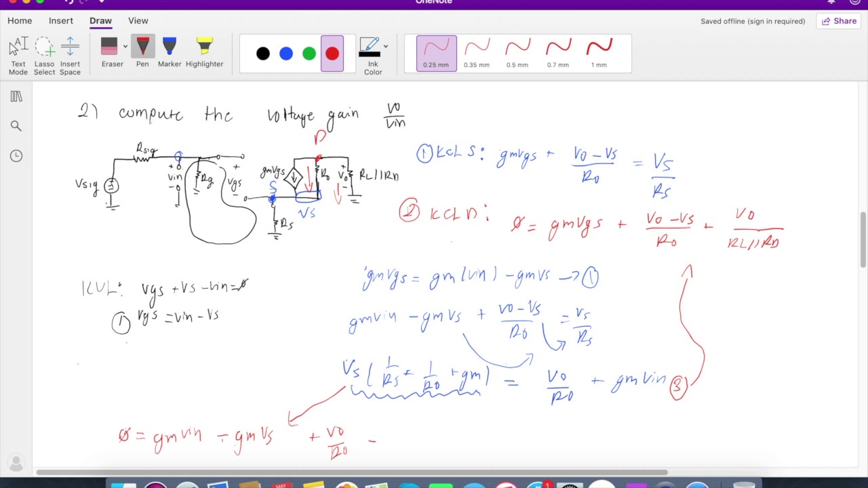The height and width of the screenshot is (488, 868).
Task: Select the Highlighter tool
Action: point(204,53)
